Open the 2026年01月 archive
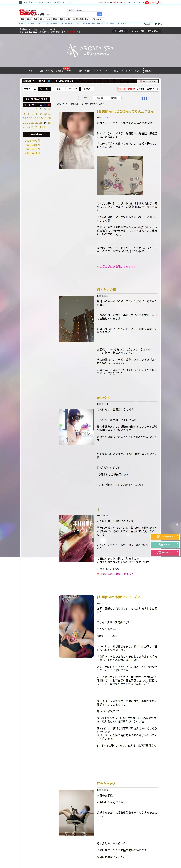 coord(32,145)
